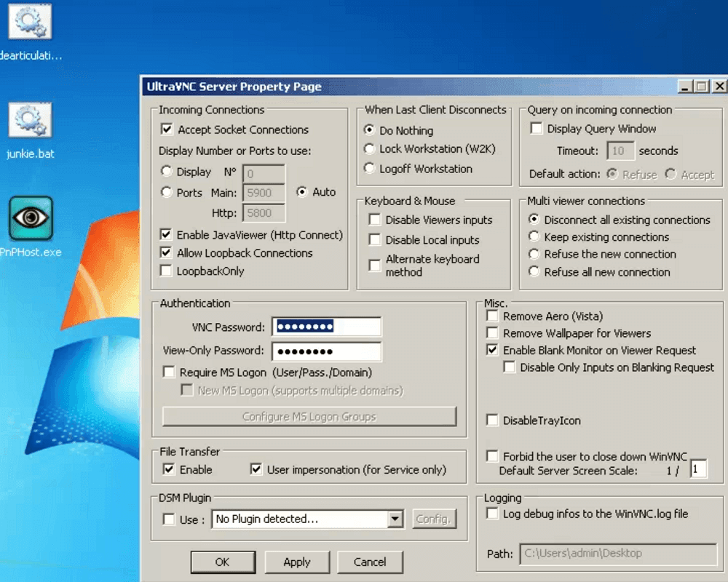Viewport: 728px width, 582px height.
Task: Minimize the UltraVNC Server Property Page
Action: (x=685, y=87)
